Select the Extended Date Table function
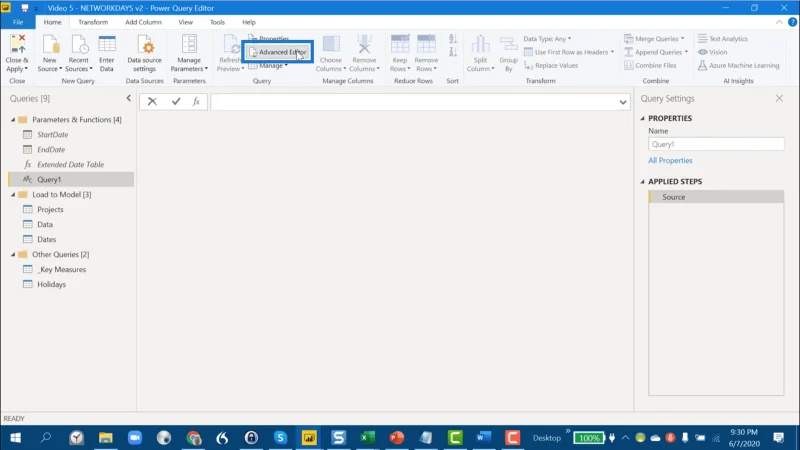 tap(71, 164)
